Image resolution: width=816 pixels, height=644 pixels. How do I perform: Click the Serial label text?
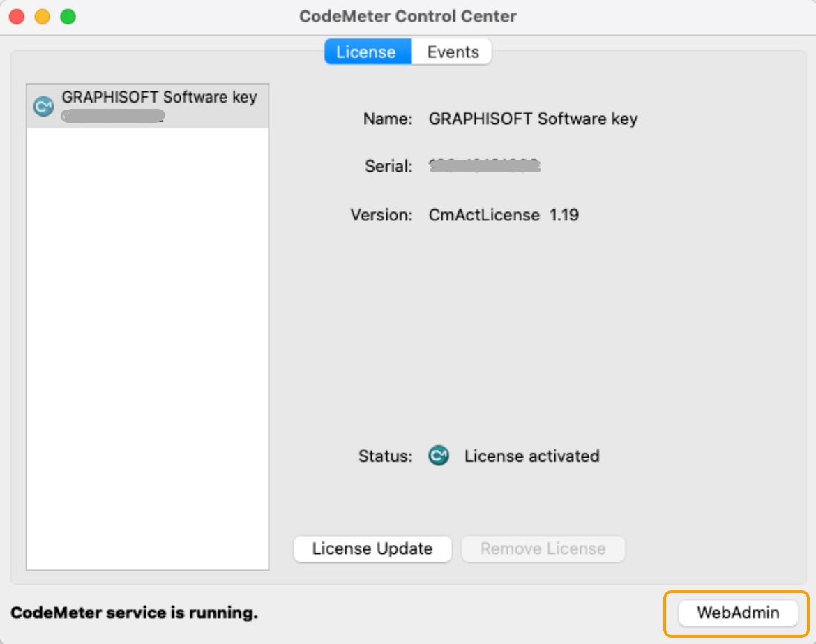(x=388, y=166)
